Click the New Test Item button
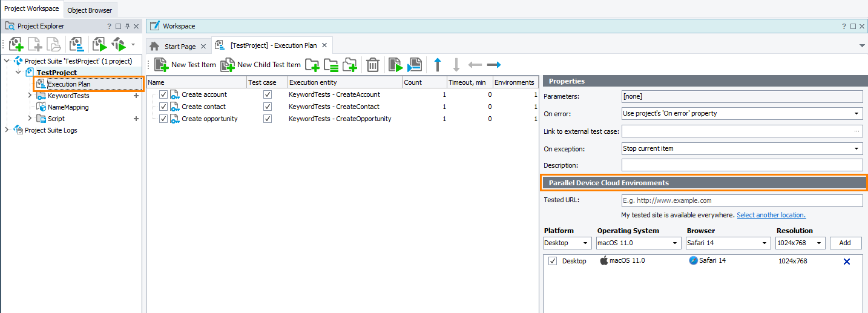Viewport: 868px width, 313px height. point(185,65)
